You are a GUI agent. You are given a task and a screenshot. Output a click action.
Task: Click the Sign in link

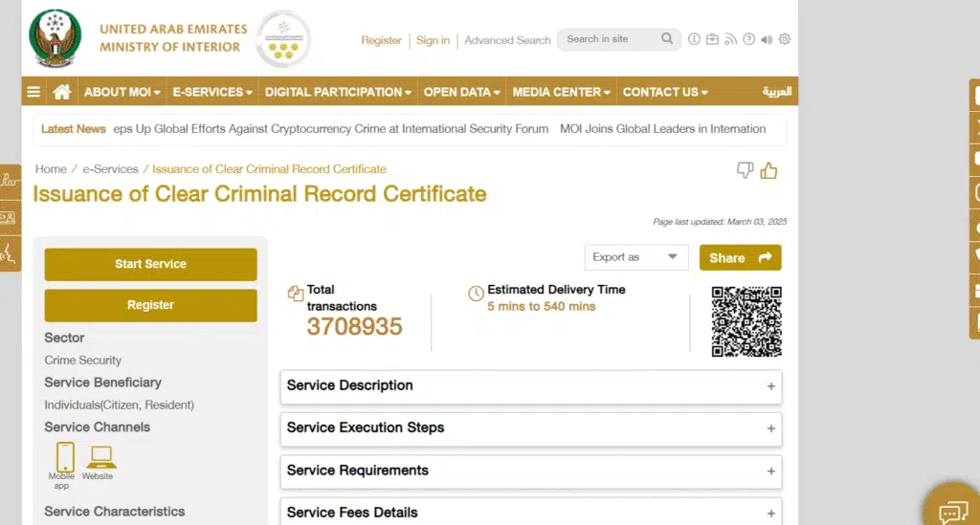(x=433, y=40)
